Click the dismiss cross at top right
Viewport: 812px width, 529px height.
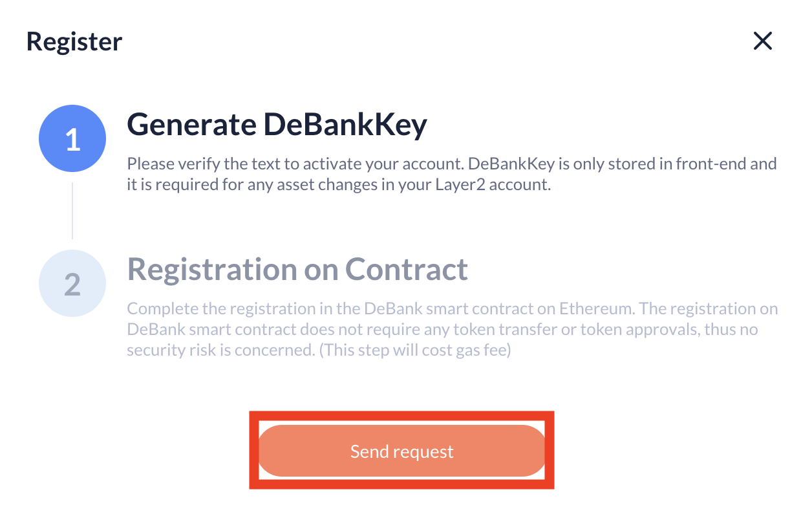coord(763,41)
